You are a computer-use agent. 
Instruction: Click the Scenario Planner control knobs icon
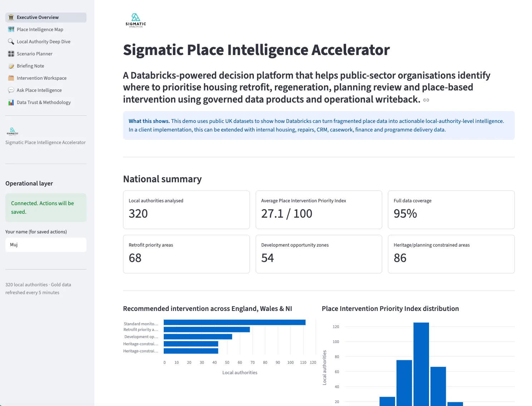pyautogui.click(x=11, y=54)
